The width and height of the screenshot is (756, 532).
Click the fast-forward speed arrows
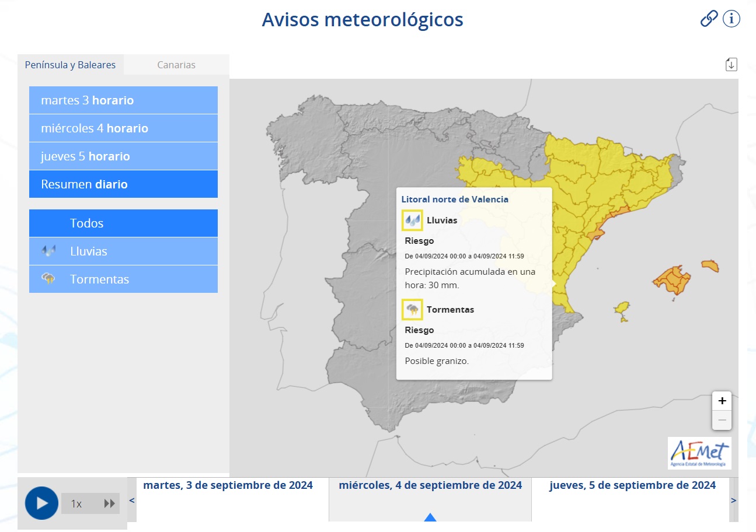pyautogui.click(x=109, y=503)
